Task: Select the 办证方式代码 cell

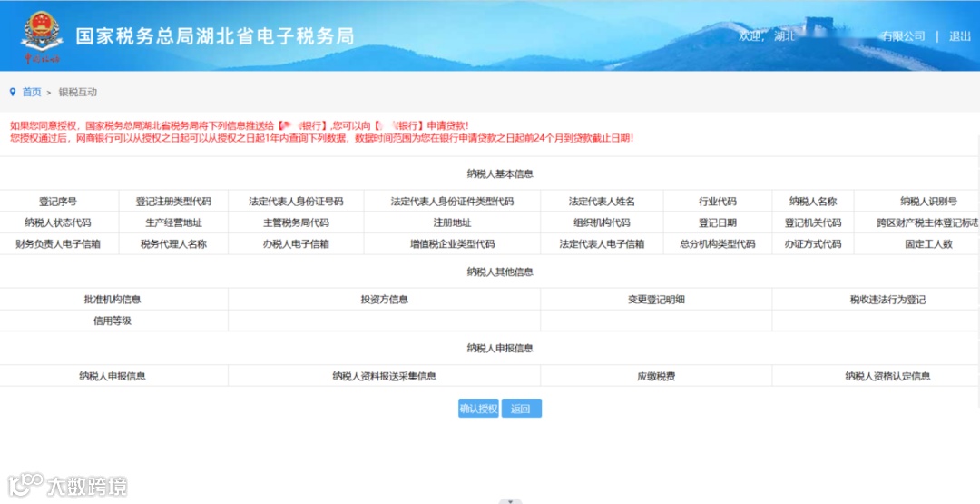Action: pyautogui.click(x=812, y=244)
